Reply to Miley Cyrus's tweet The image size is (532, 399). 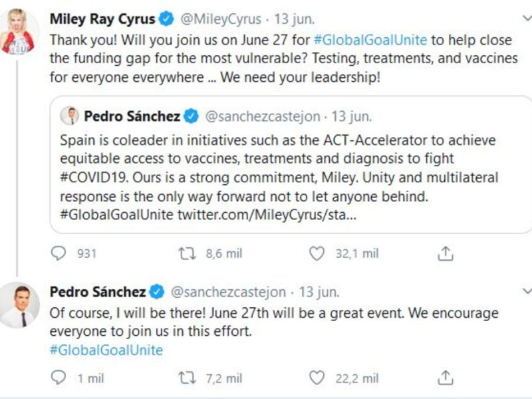[59, 253]
